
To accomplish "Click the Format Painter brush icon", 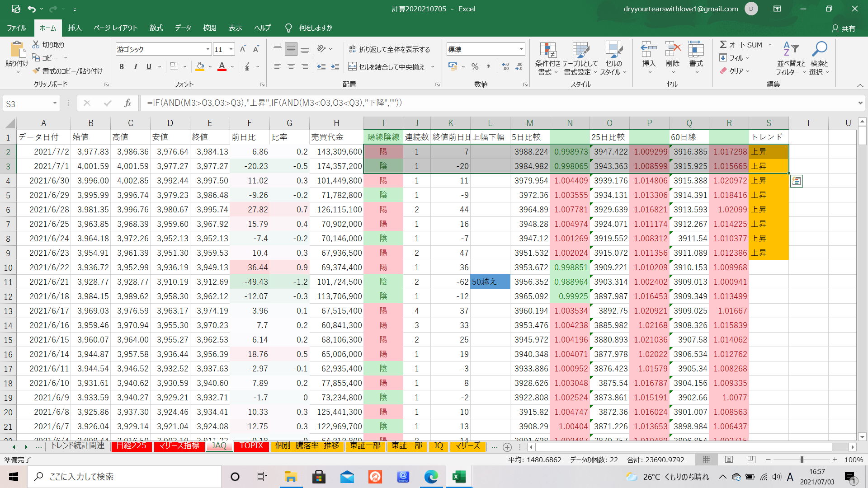I will click(x=37, y=71).
